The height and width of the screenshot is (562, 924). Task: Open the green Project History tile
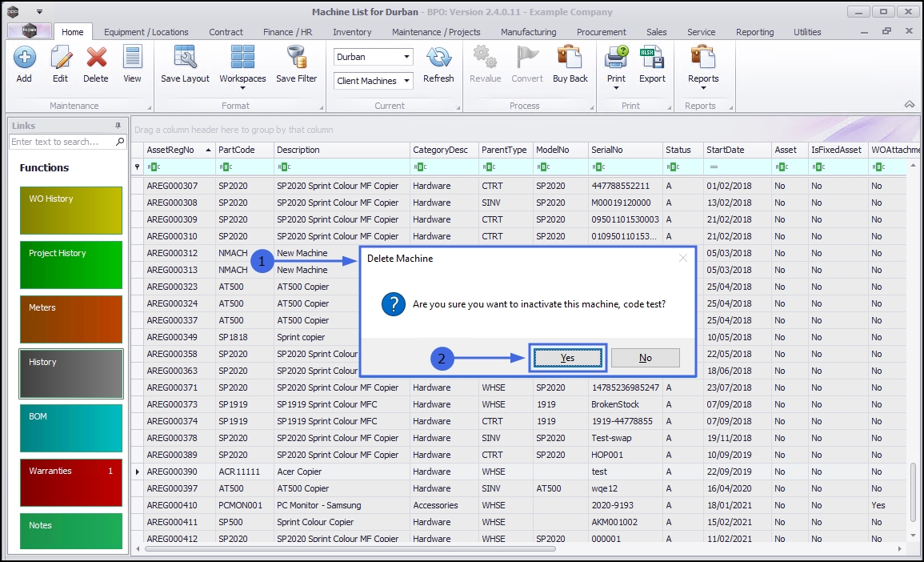tap(70, 264)
